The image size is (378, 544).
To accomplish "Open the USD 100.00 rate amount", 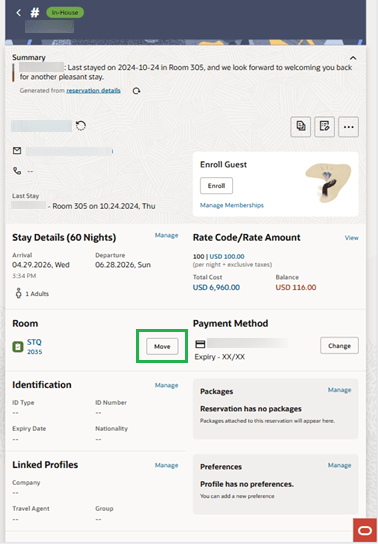I will point(227,257).
